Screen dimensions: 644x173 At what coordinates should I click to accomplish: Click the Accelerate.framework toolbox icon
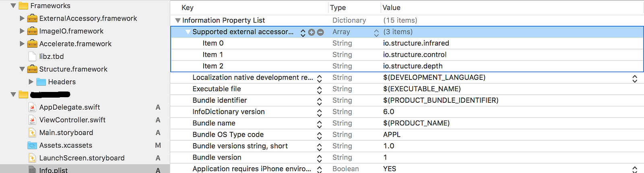coord(32,44)
